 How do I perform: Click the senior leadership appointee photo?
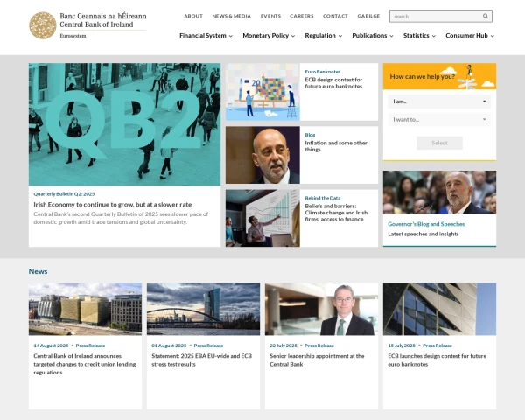(x=321, y=309)
